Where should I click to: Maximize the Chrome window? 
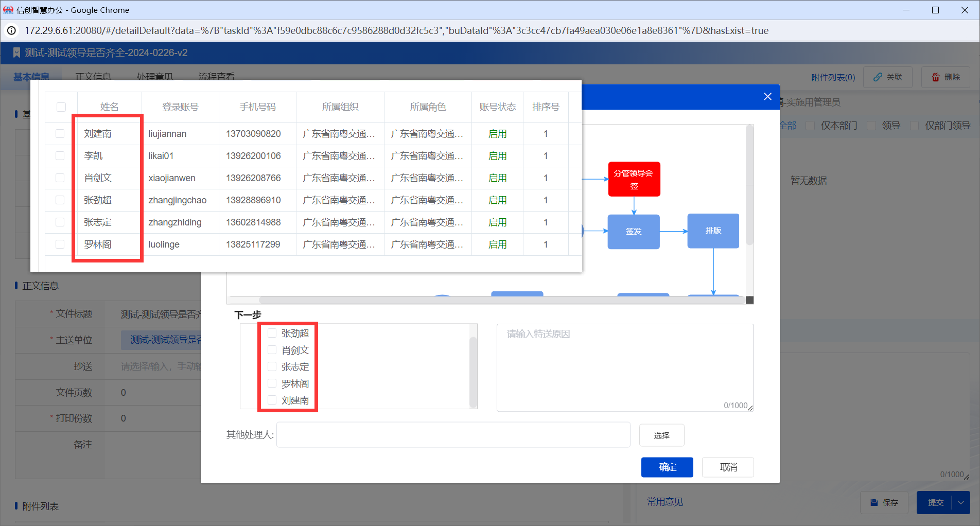click(x=935, y=10)
